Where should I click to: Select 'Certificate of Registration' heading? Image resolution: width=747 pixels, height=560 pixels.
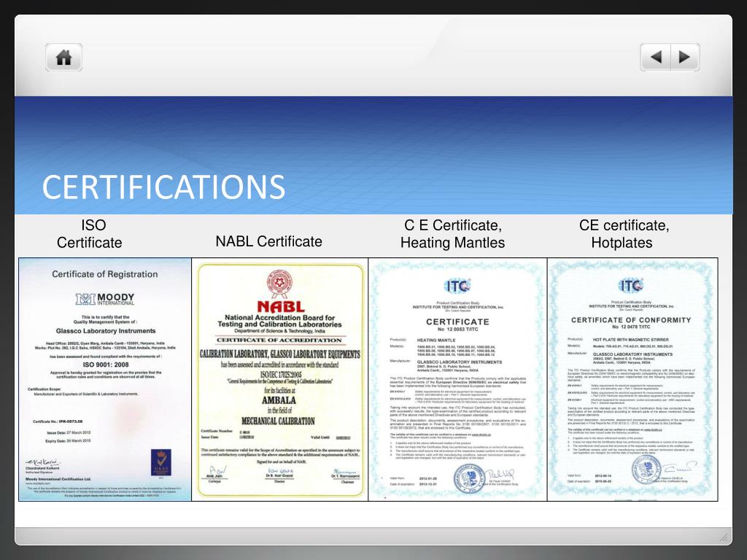click(x=105, y=274)
